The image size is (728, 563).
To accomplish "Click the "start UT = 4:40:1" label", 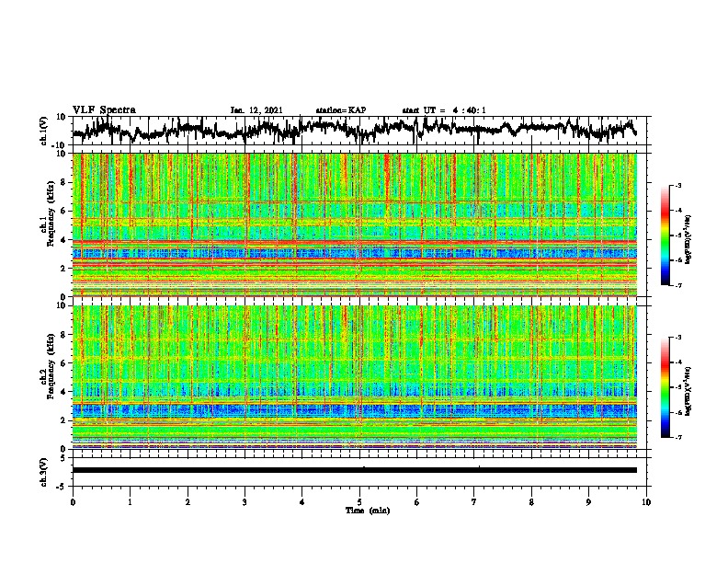I will coord(444,110).
